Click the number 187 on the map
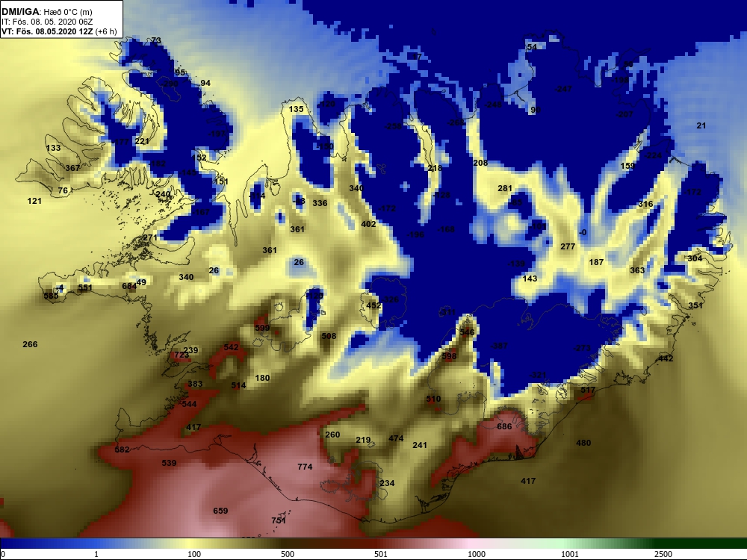Image resolution: width=747 pixels, height=560 pixels. (596, 262)
